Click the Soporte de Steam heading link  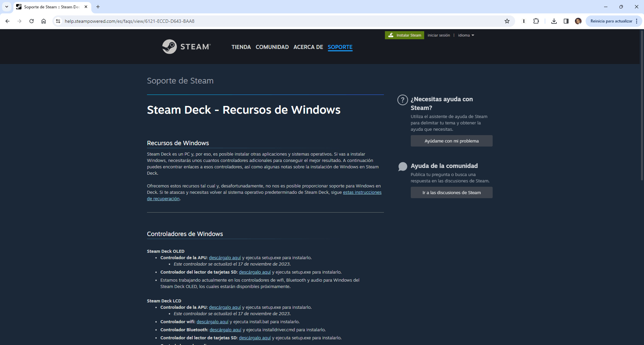[x=180, y=81]
